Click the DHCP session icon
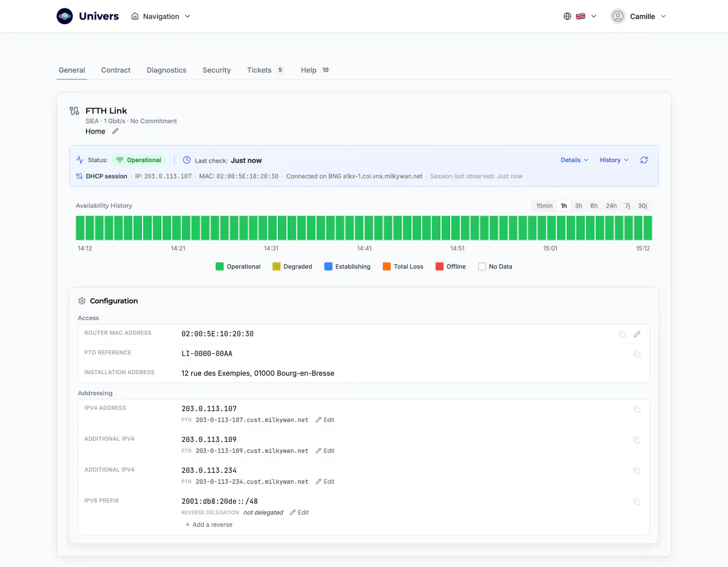Viewport: 728px width, 567px height. 79,177
